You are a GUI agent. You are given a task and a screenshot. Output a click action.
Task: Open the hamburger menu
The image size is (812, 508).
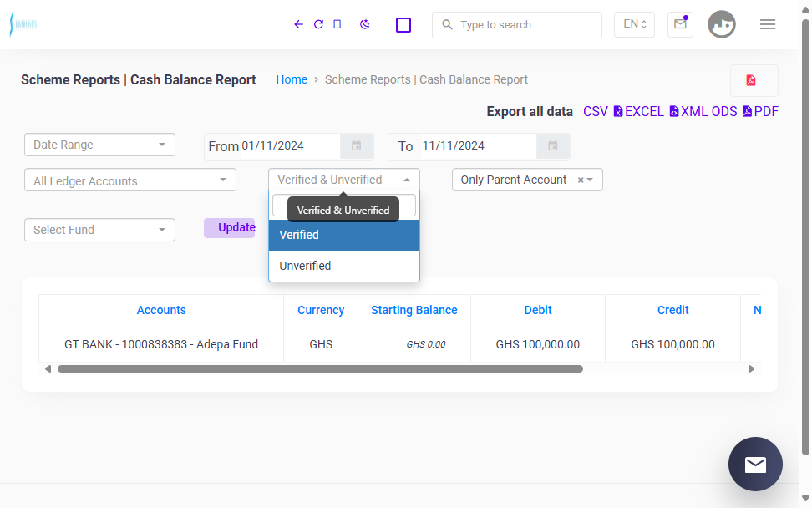(x=768, y=24)
